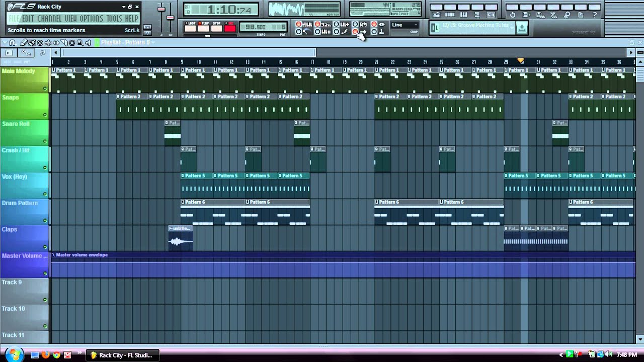Toggle the recording countdown option
644x362 pixels.
(317, 24)
